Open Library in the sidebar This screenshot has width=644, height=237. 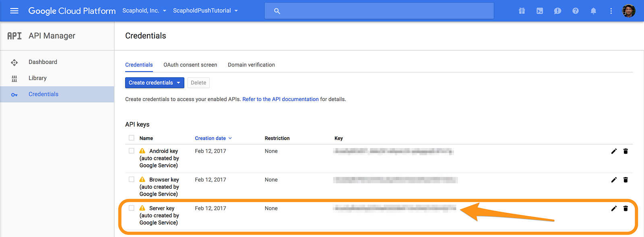[x=57, y=78]
